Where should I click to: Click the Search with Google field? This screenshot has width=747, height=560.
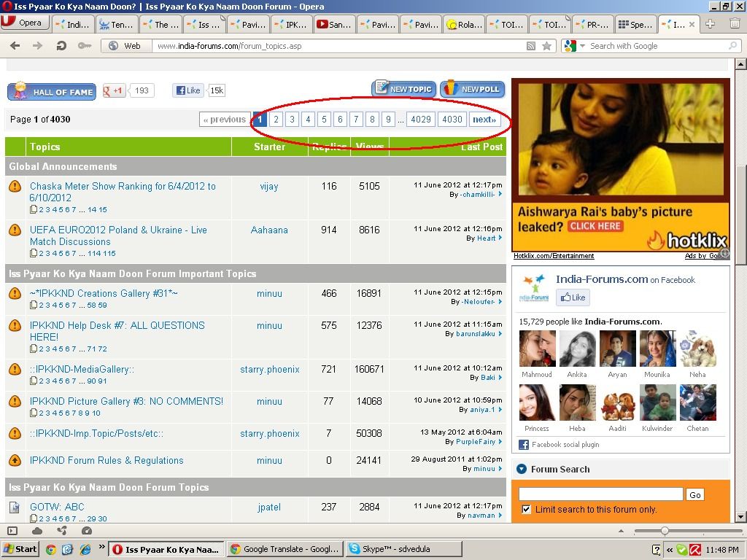click(x=657, y=46)
